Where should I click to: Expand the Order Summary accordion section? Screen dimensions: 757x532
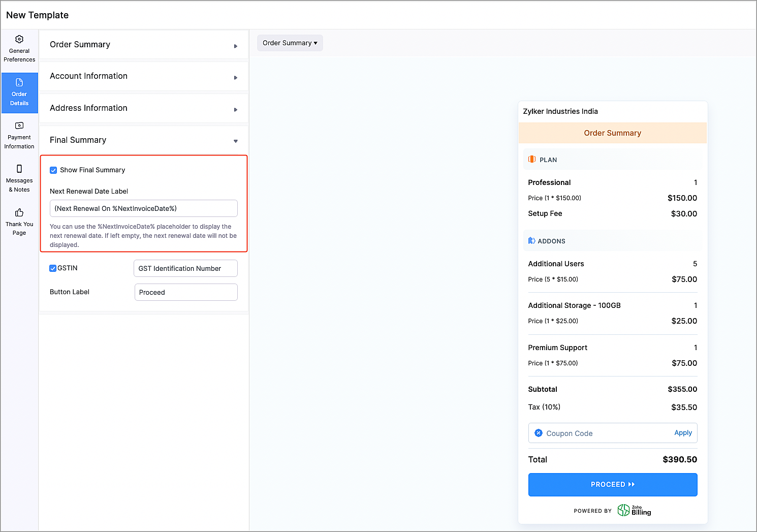[144, 45]
